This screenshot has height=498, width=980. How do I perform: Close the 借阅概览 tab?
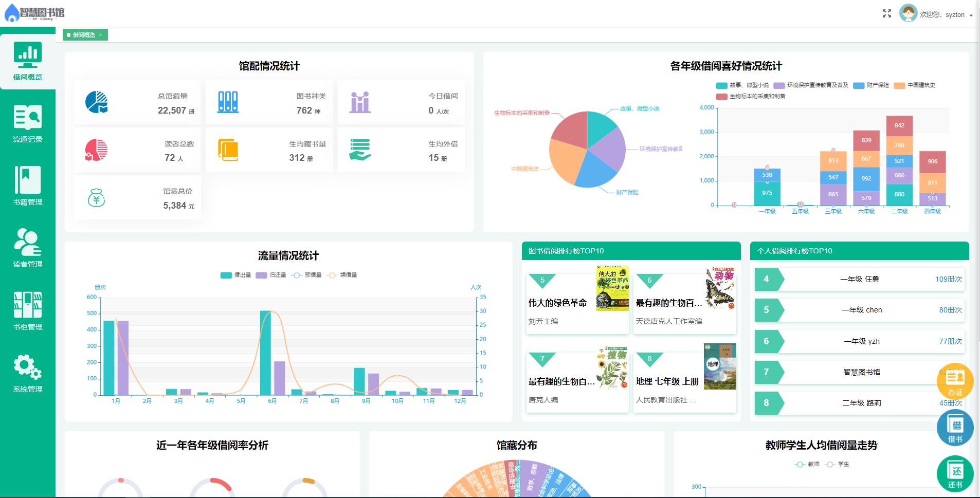[100, 35]
